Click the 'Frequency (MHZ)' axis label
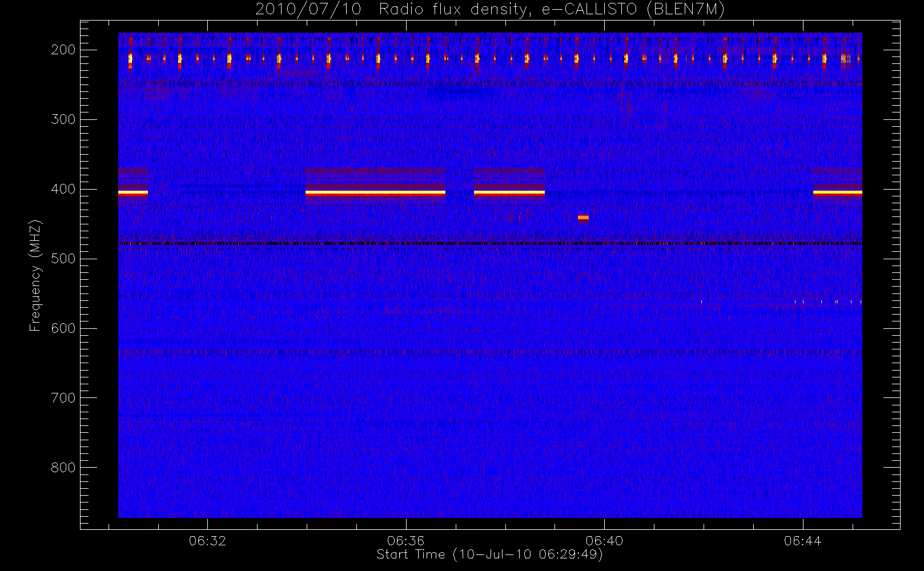 [35, 275]
